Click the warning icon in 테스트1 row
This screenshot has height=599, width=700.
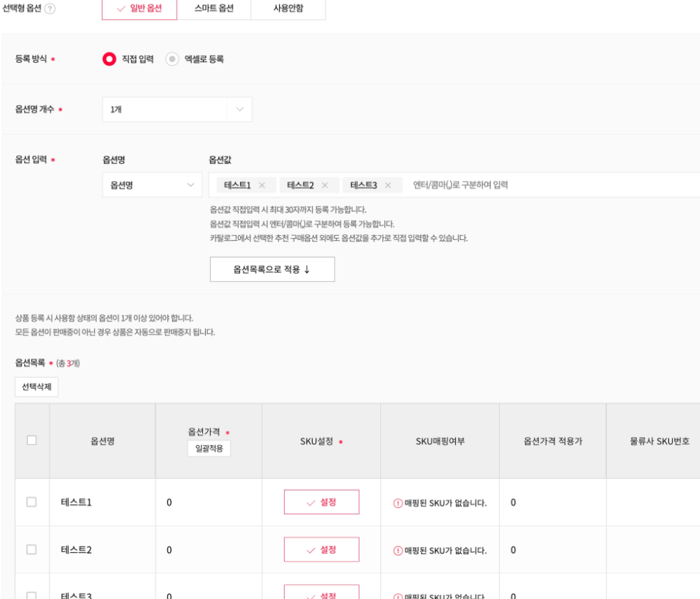[397, 503]
